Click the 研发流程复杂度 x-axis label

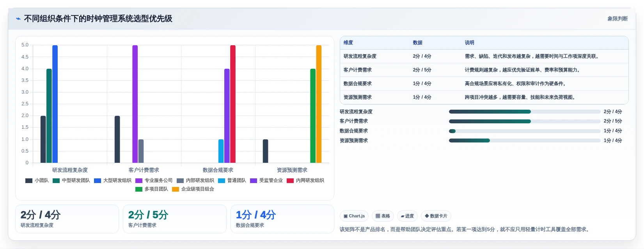tap(70, 170)
